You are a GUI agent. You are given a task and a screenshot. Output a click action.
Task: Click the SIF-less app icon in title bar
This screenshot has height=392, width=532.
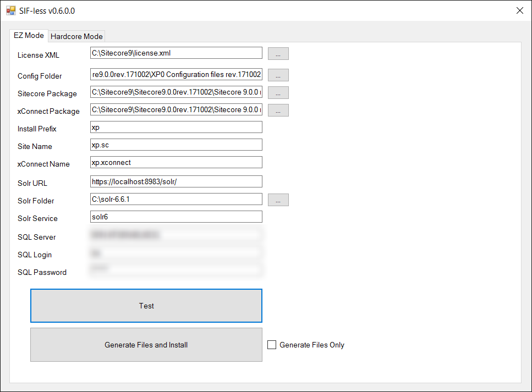(x=11, y=10)
